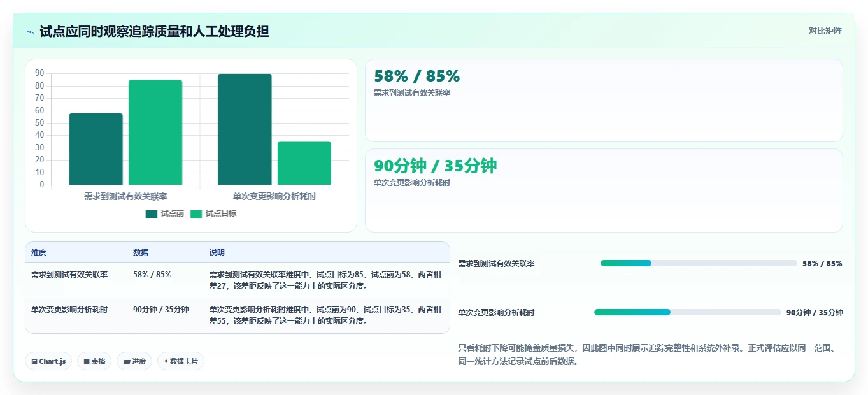The width and height of the screenshot is (868, 395).
Task: Click the 数据卡片 tag chip
Action: [181, 361]
